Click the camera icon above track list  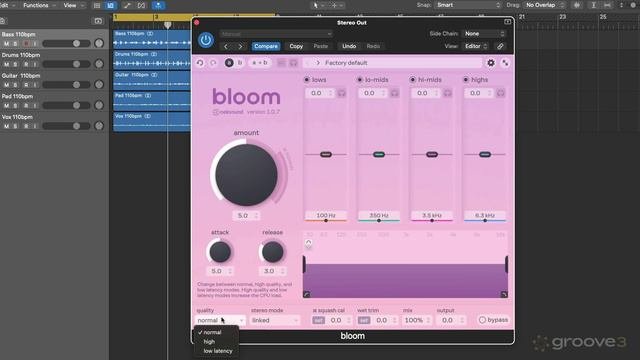tap(98, 21)
